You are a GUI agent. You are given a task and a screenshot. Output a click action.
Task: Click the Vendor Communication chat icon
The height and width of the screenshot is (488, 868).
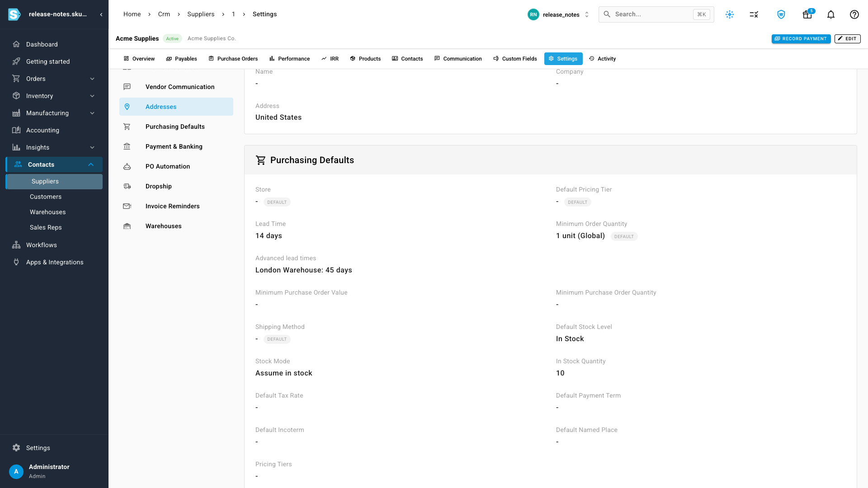pyautogui.click(x=127, y=87)
